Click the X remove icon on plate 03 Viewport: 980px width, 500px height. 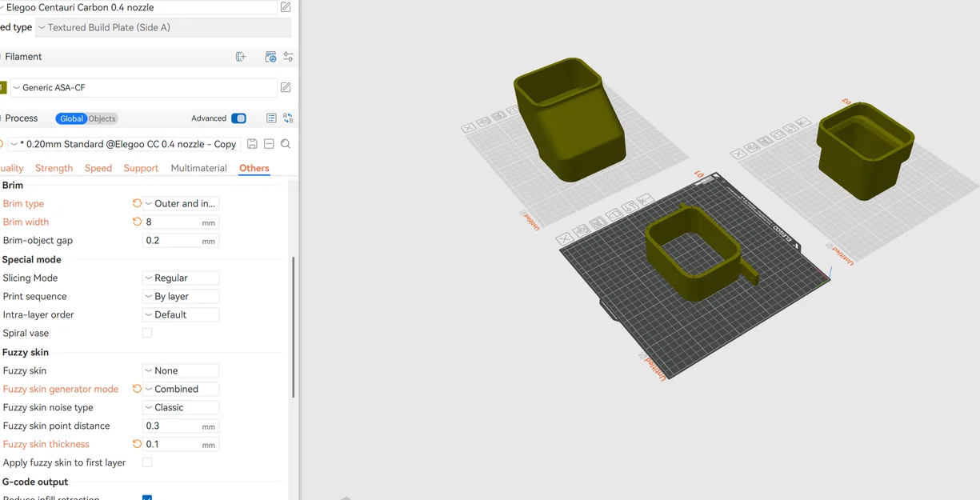coord(740,154)
